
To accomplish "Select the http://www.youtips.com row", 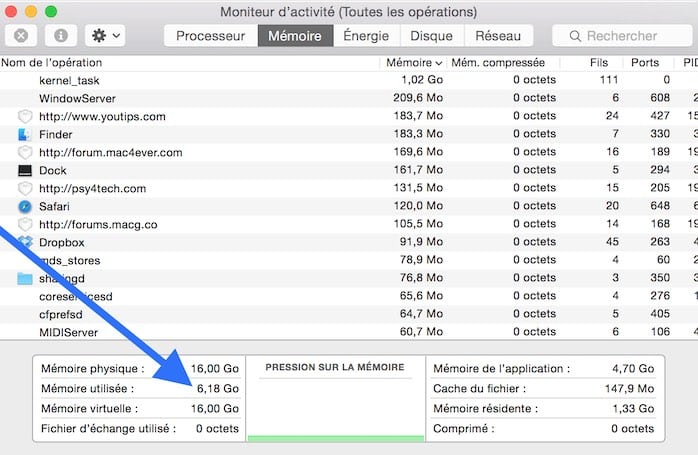I will pyautogui.click(x=349, y=116).
